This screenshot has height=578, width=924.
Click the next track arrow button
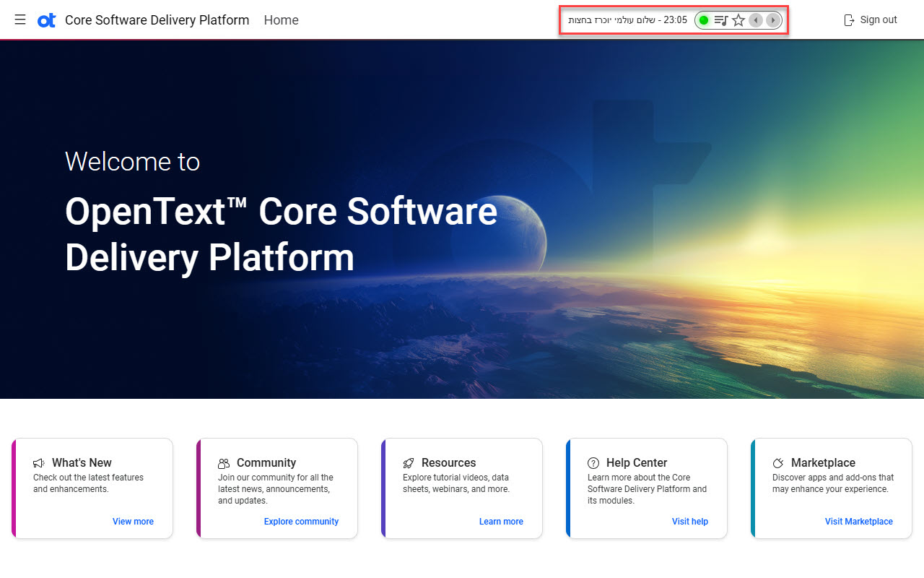pyautogui.click(x=773, y=20)
